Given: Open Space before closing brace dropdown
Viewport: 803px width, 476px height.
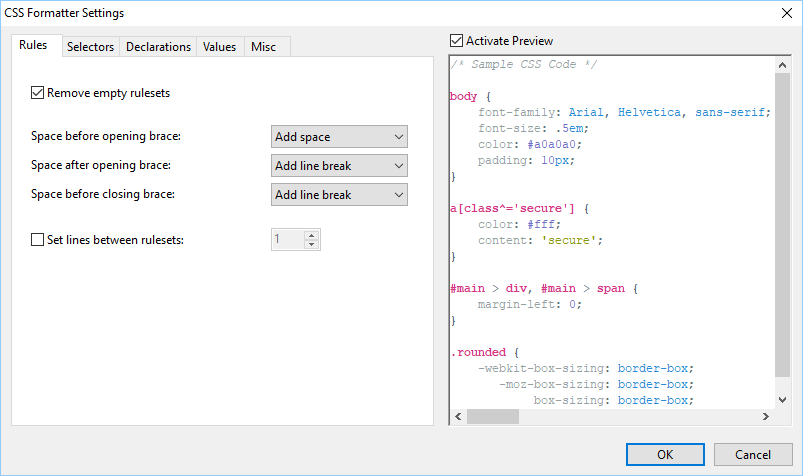Looking at the screenshot, I should tap(339, 195).
